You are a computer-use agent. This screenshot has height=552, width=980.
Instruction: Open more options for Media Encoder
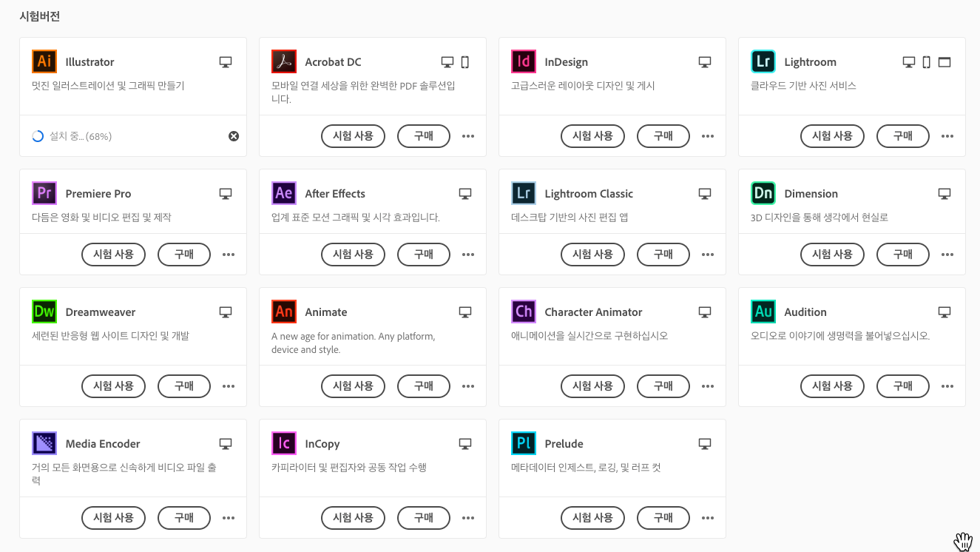click(x=229, y=518)
